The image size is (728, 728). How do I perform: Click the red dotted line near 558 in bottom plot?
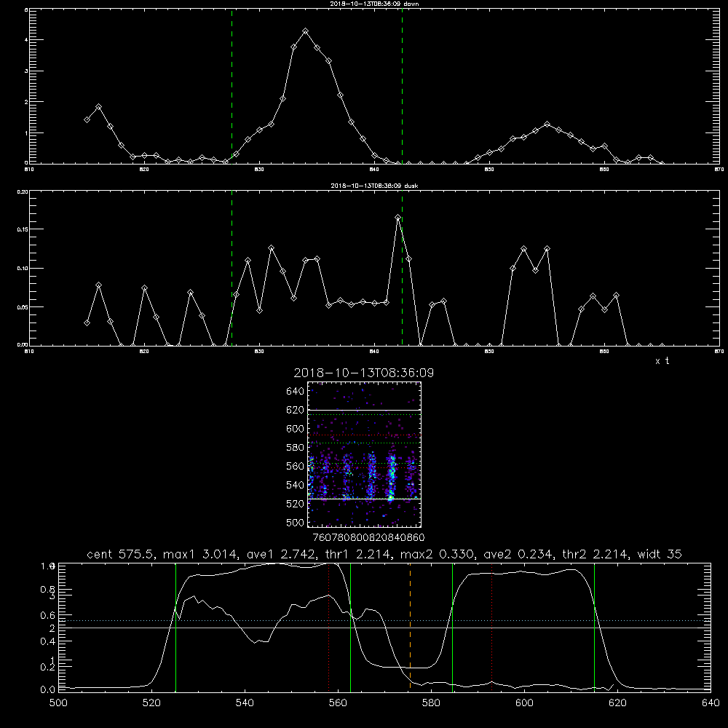point(329,627)
